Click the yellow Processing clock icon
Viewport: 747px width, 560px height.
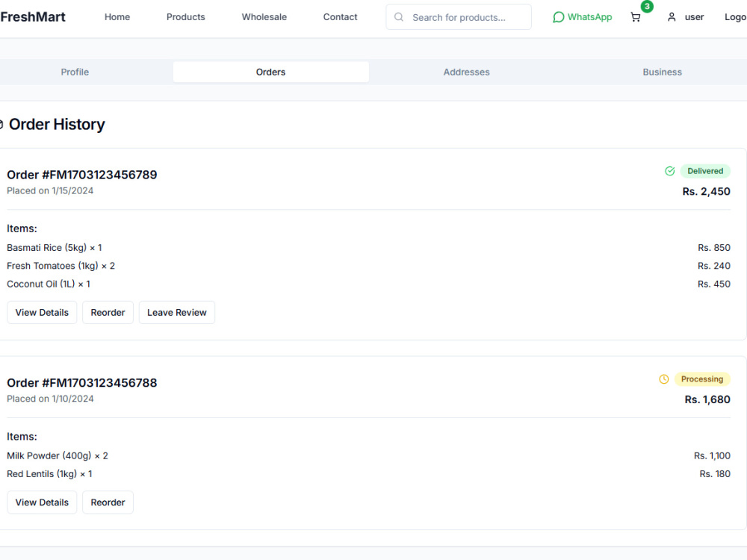coord(663,379)
